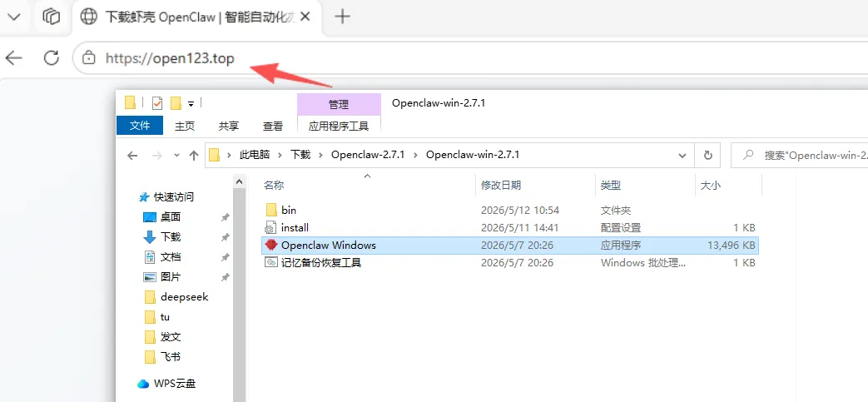Select the 管理 contextual tab header
Image resolution: width=868 pixels, height=402 pixels.
point(339,104)
